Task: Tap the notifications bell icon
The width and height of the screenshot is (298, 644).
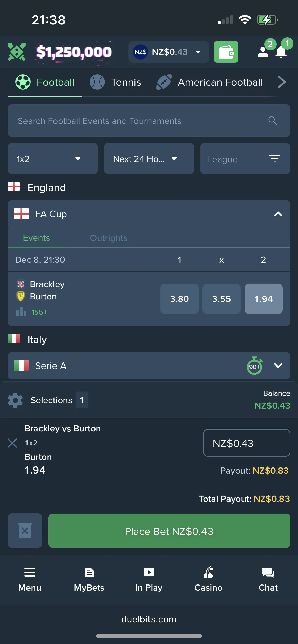Action: (281, 52)
